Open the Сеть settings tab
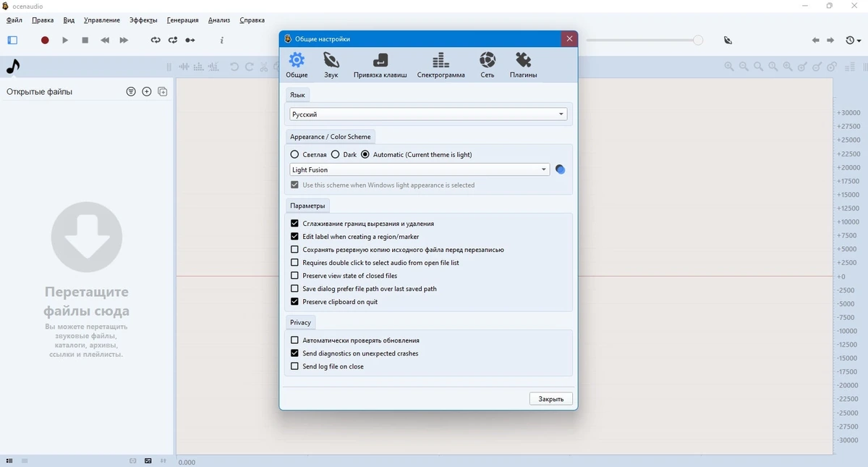 coord(488,65)
